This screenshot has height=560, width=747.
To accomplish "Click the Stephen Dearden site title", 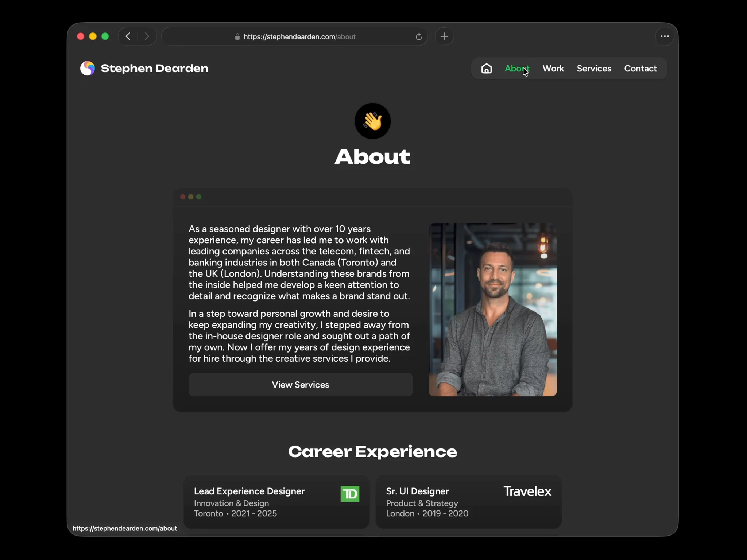I will click(x=155, y=68).
